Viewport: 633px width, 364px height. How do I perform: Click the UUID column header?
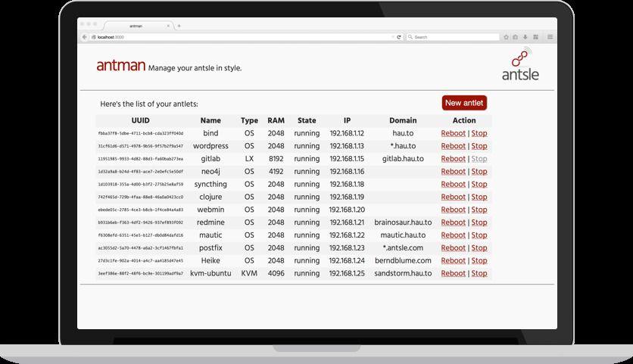[x=141, y=120]
